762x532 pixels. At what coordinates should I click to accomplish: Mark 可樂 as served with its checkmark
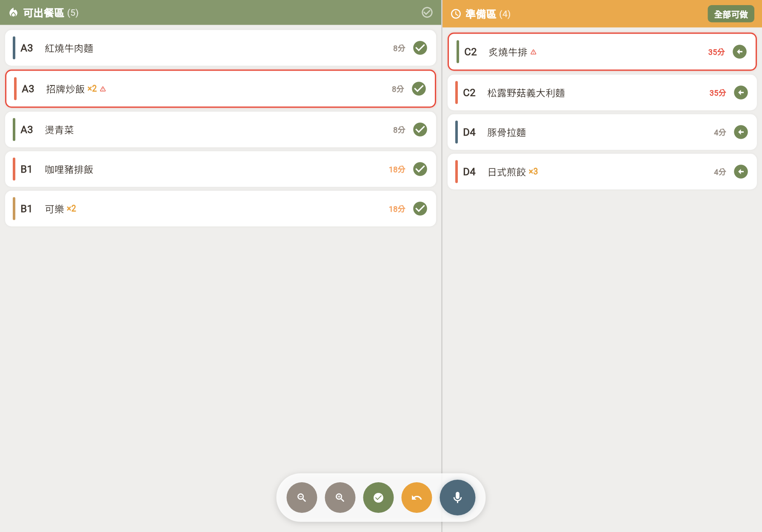tap(420, 209)
